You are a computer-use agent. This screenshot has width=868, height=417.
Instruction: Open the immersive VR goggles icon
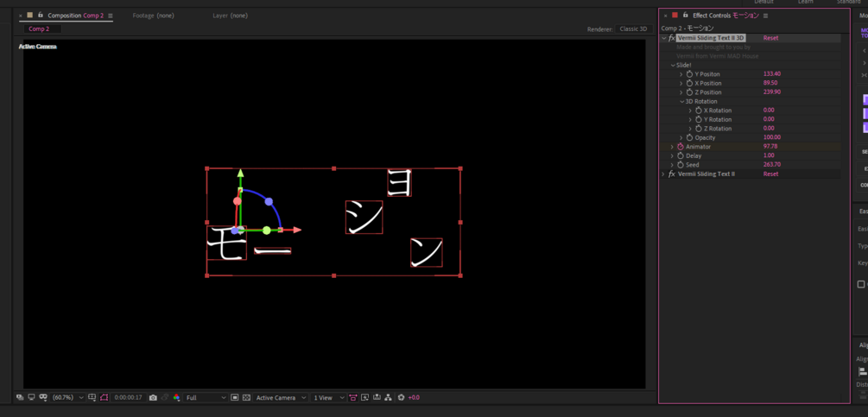coord(42,397)
